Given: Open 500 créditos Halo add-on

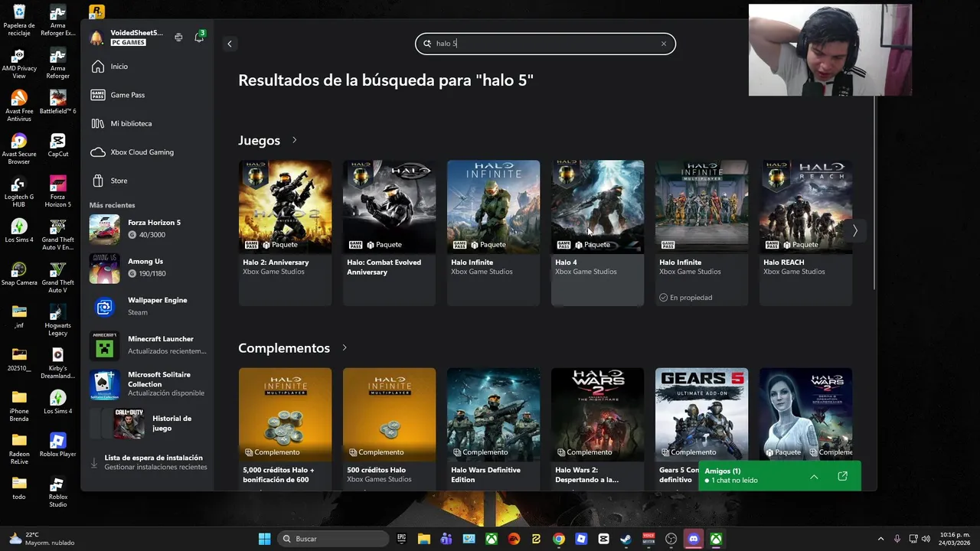Looking at the screenshot, I should [x=389, y=429].
